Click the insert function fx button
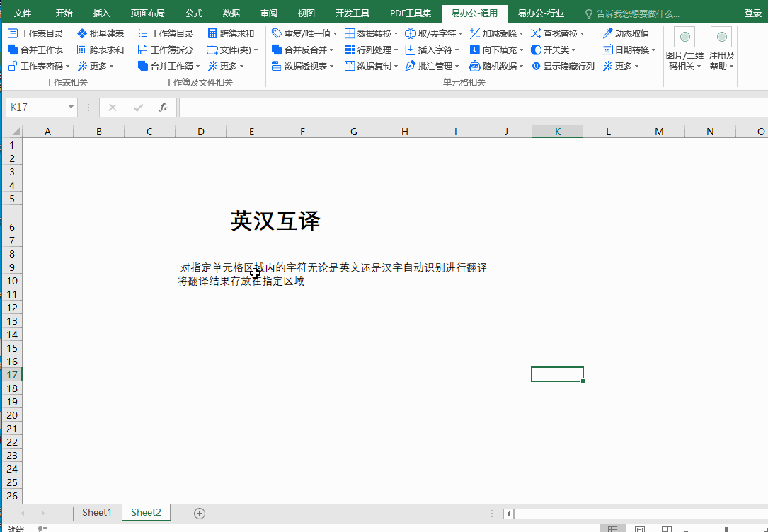 pyautogui.click(x=164, y=108)
